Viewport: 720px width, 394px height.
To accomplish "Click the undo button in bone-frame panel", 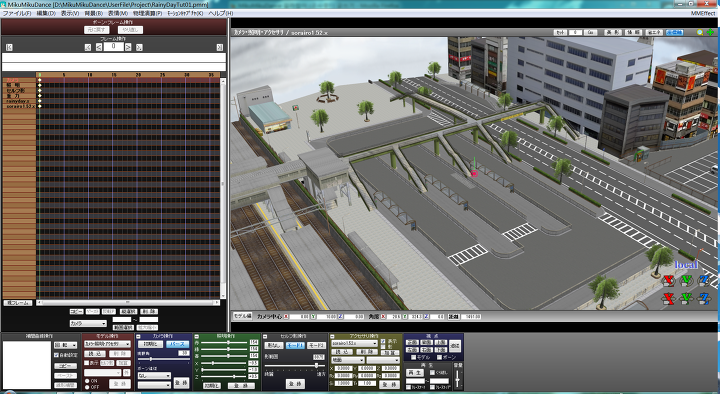I will (x=96, y=30).
